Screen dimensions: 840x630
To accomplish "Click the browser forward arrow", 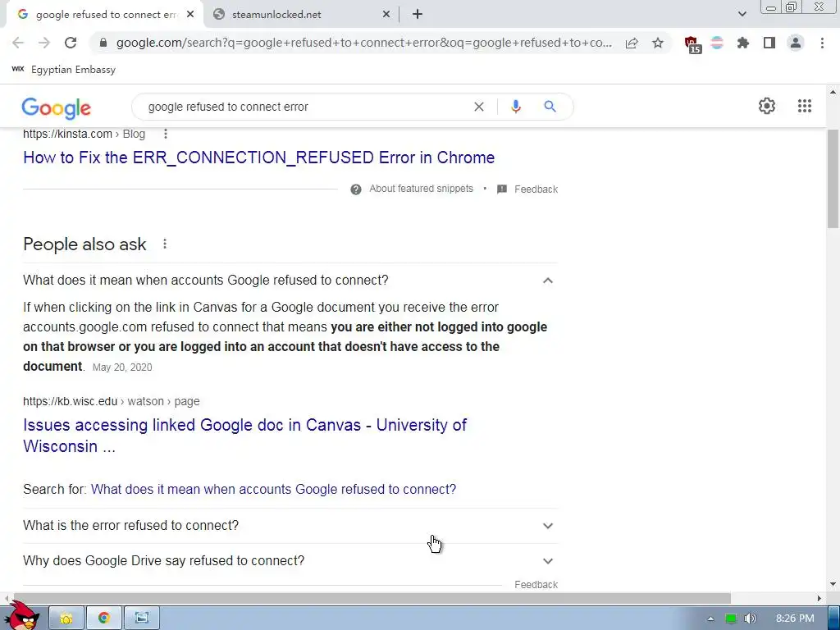I will (x=44, y=43).
